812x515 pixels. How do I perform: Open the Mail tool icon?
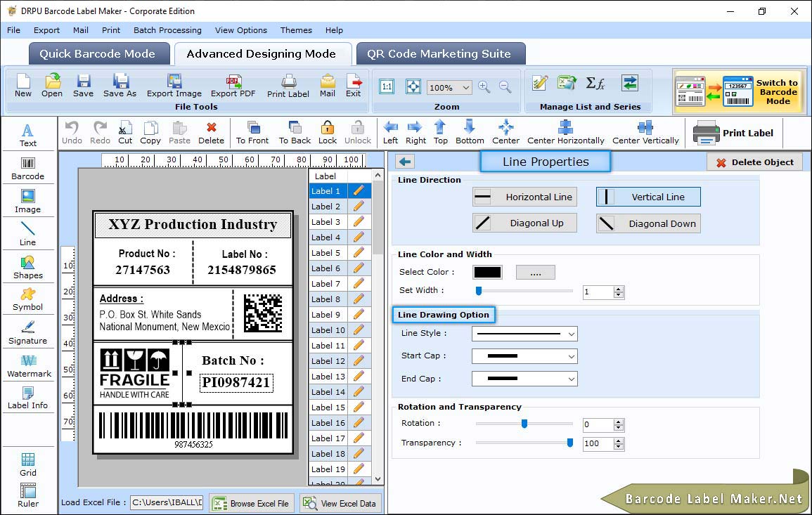click(328, 86)
